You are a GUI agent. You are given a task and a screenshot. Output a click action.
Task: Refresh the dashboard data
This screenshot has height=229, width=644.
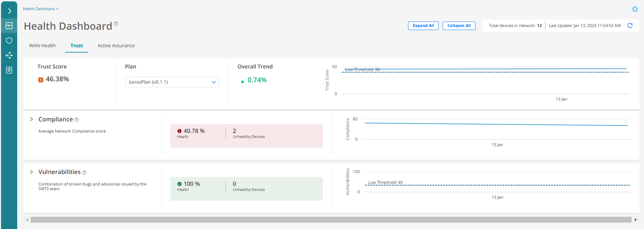(630, 26)
